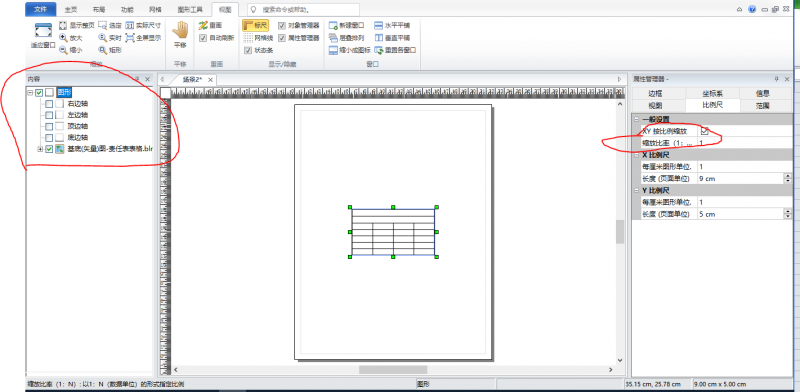
Task: Click the 文件 file menu button
Action: pos(41,9)
